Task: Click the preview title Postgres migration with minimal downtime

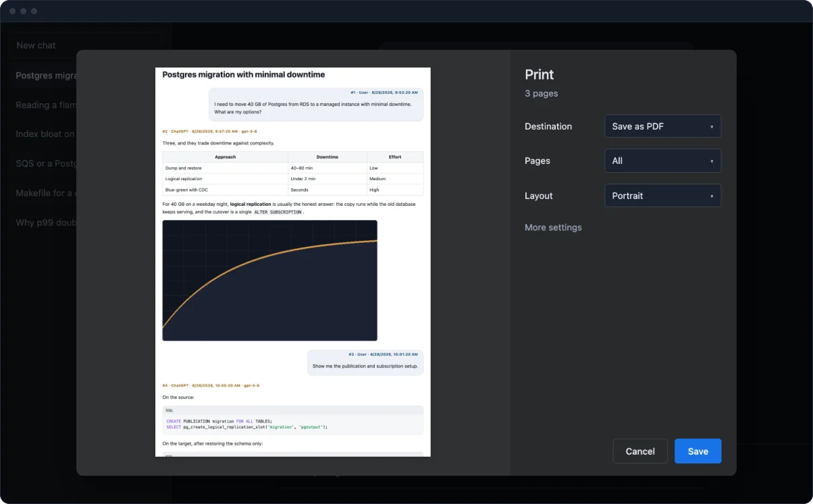Action: pos(244,75)
